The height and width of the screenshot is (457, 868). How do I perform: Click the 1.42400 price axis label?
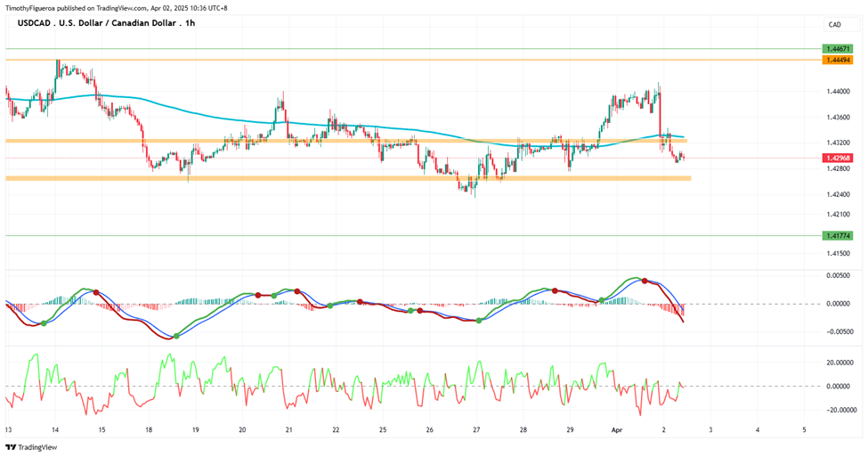coord(838,194)
